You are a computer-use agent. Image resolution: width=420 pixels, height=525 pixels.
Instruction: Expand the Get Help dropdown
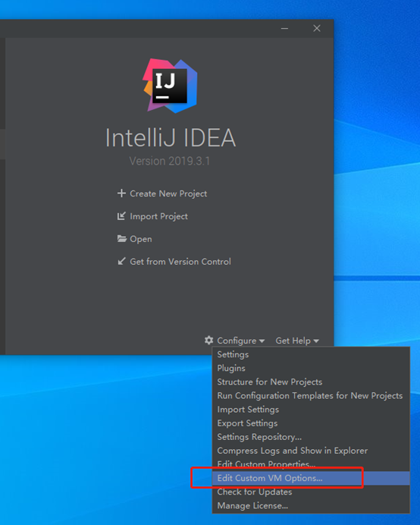click(297, 341)
